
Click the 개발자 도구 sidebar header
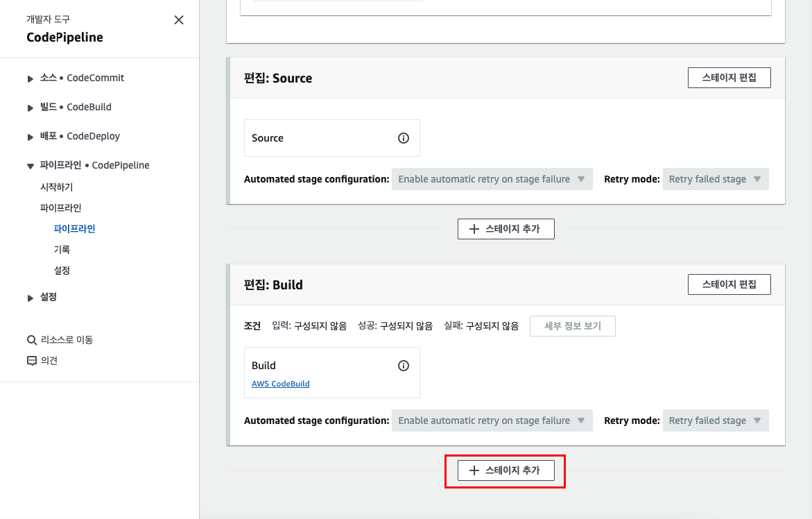[48, 19]
